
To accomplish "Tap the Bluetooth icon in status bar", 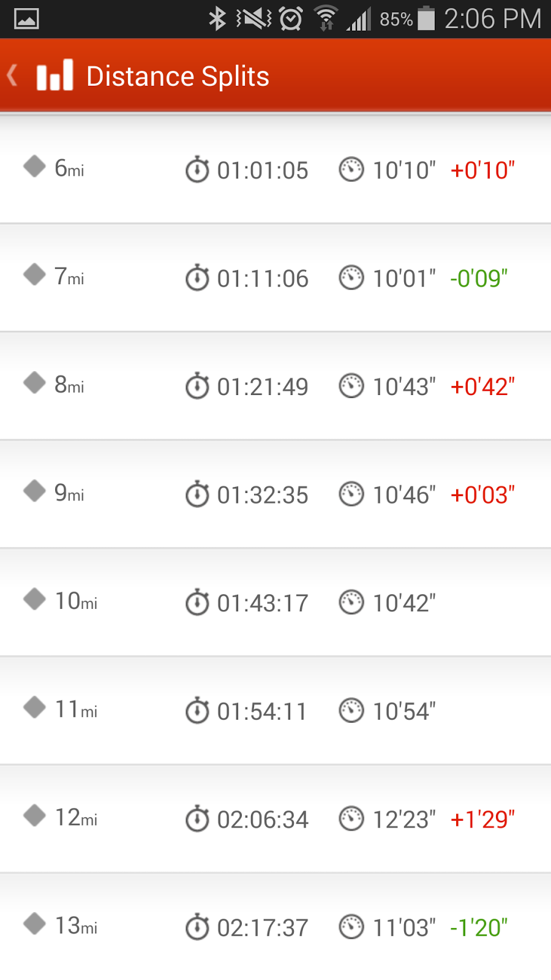I will point(217,18).
